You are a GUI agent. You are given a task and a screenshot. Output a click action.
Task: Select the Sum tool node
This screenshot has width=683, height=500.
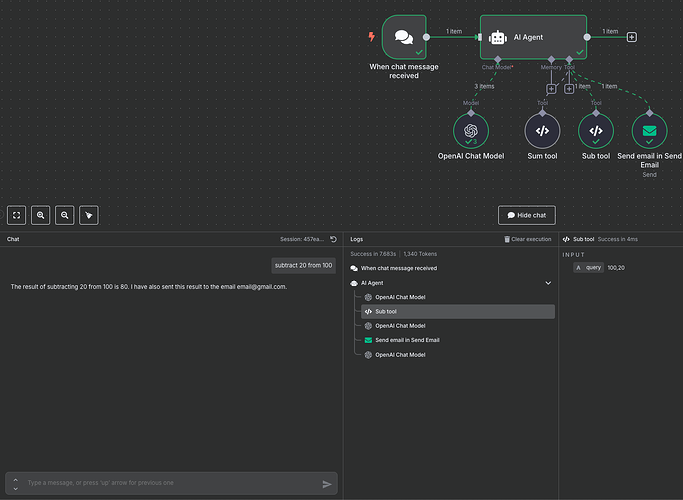[542, 131]
